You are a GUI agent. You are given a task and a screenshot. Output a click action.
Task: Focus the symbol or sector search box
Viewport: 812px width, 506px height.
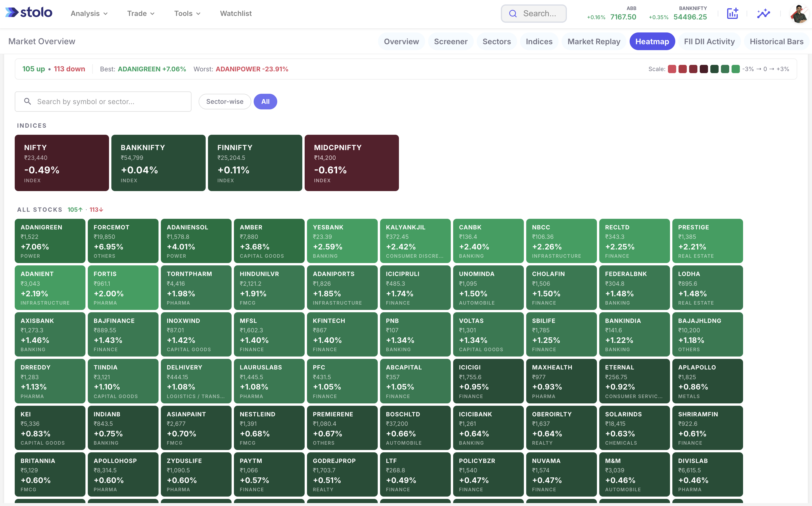(103, 101)
